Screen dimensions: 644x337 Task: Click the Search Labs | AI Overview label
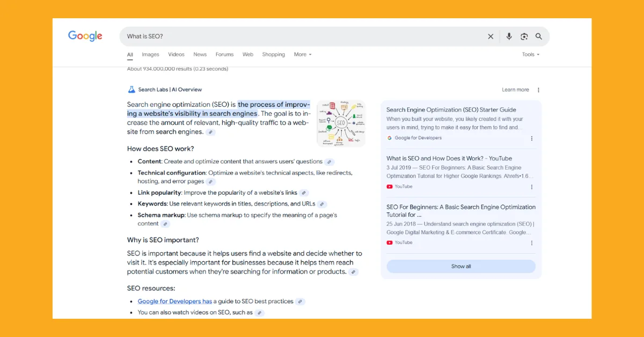[170, 90]
